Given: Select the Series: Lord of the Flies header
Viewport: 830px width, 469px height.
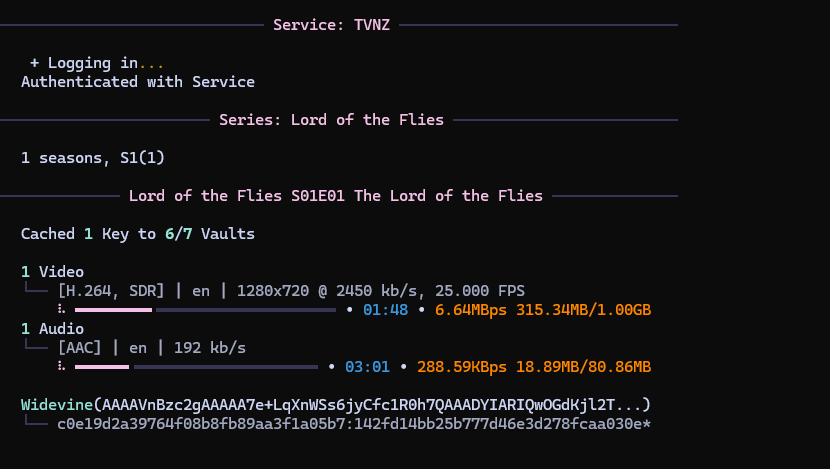Looking at the screenshot, I should (x=331, y=120).
